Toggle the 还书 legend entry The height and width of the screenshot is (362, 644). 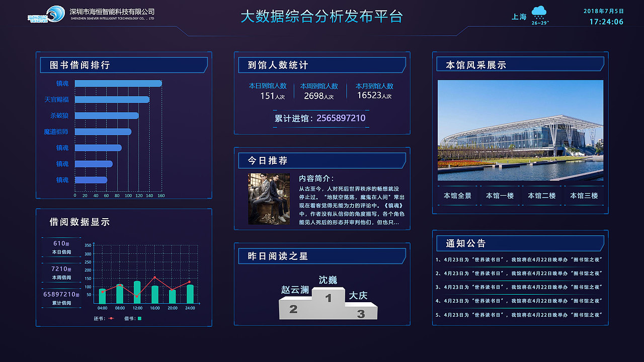pos(105,318)
